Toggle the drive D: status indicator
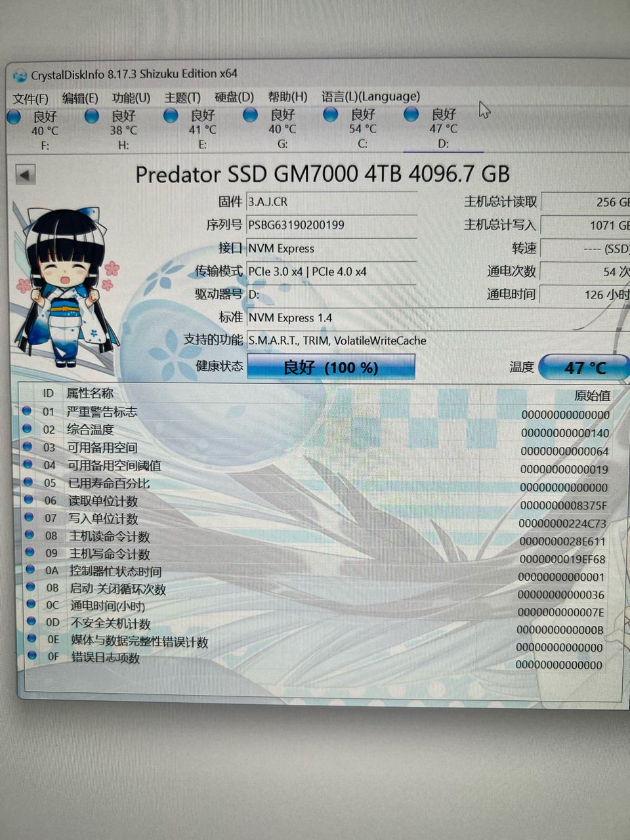The width and height of the screenshot is (630, 840). click(411, 114)
